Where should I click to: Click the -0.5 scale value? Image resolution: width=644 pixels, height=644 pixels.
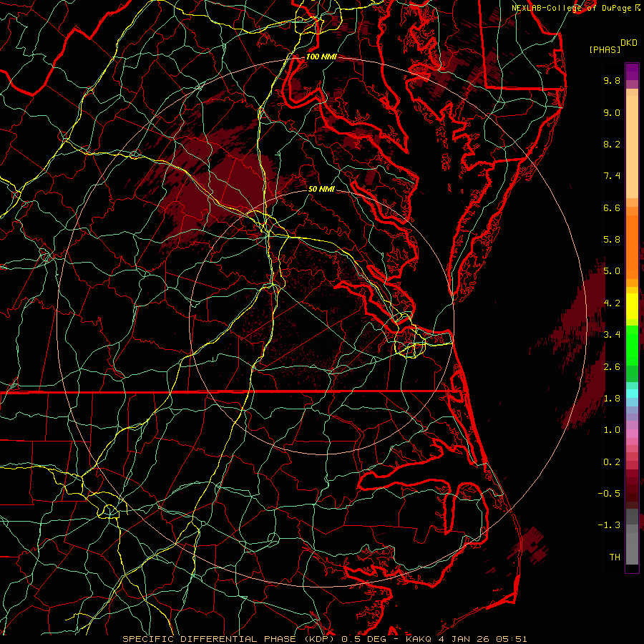click(x=609, y=494)
